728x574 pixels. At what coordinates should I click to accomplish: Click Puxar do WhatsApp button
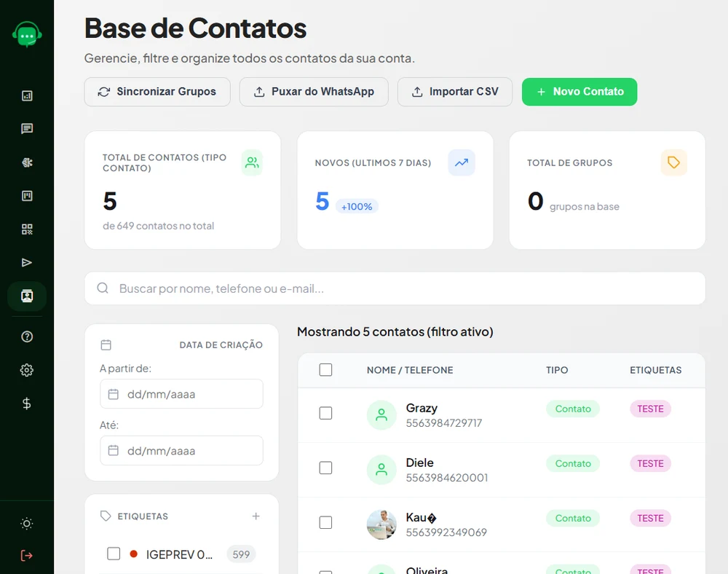coord(314,92)
